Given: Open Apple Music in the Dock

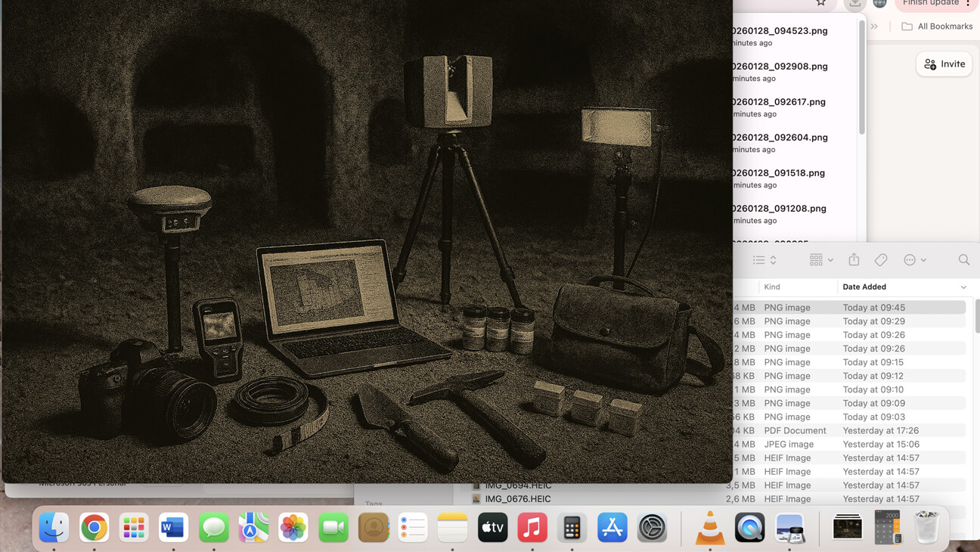Looking at the screenshot, I should pyautogui.click(x=532, y=527).
